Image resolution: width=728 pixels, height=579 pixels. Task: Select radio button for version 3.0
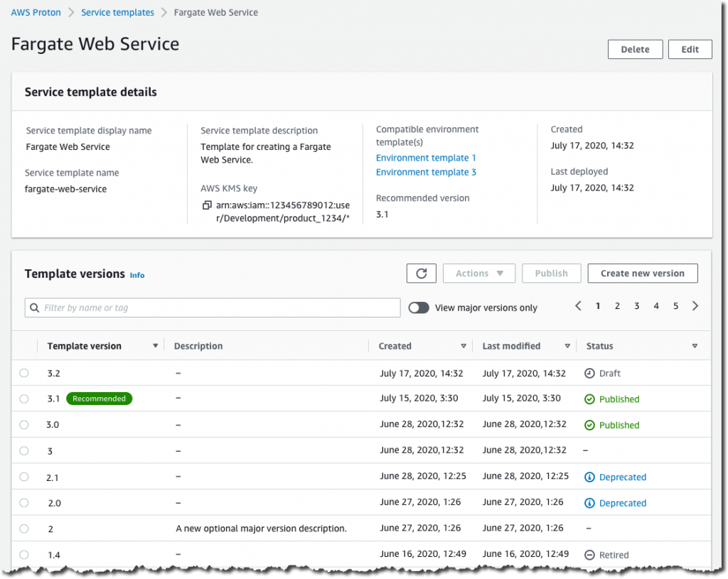point(24,425)
